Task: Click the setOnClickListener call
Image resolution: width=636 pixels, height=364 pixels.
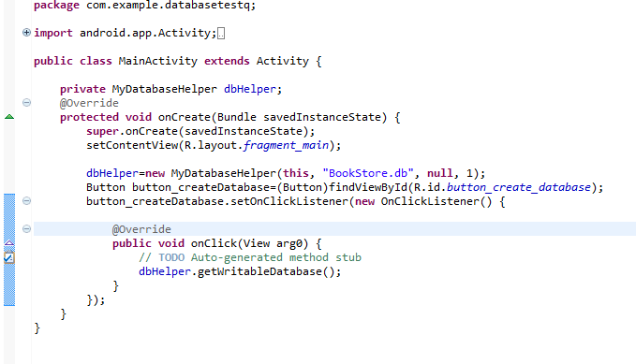Action: (x=290, y=201)
